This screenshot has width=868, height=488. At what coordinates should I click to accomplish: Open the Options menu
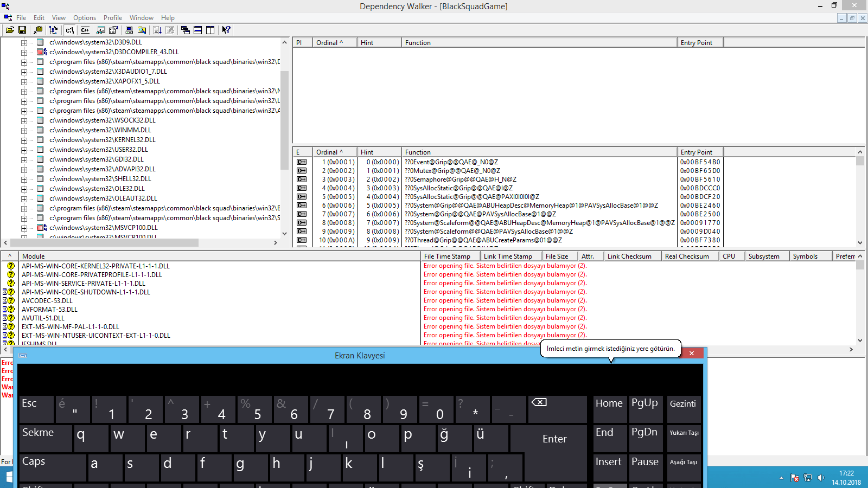tap(85, 18)
